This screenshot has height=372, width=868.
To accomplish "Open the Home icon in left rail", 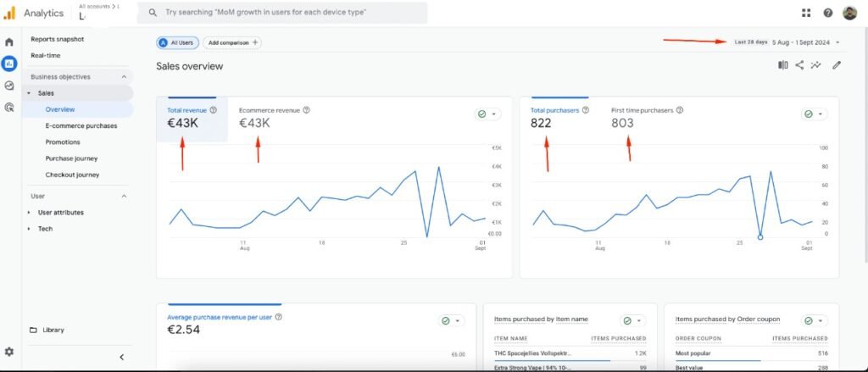I will [9, 42].
